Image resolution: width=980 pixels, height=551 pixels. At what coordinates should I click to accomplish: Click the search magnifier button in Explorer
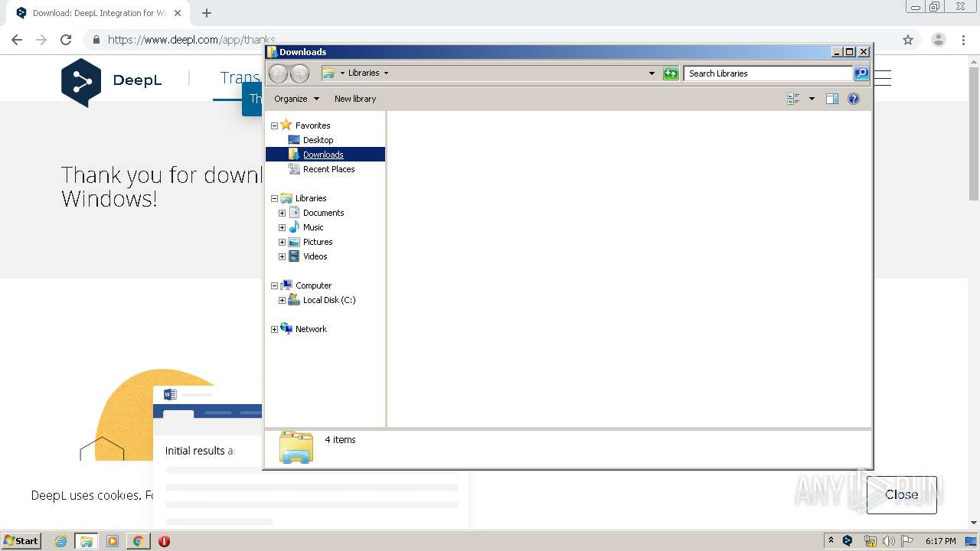tap(861, 73)
